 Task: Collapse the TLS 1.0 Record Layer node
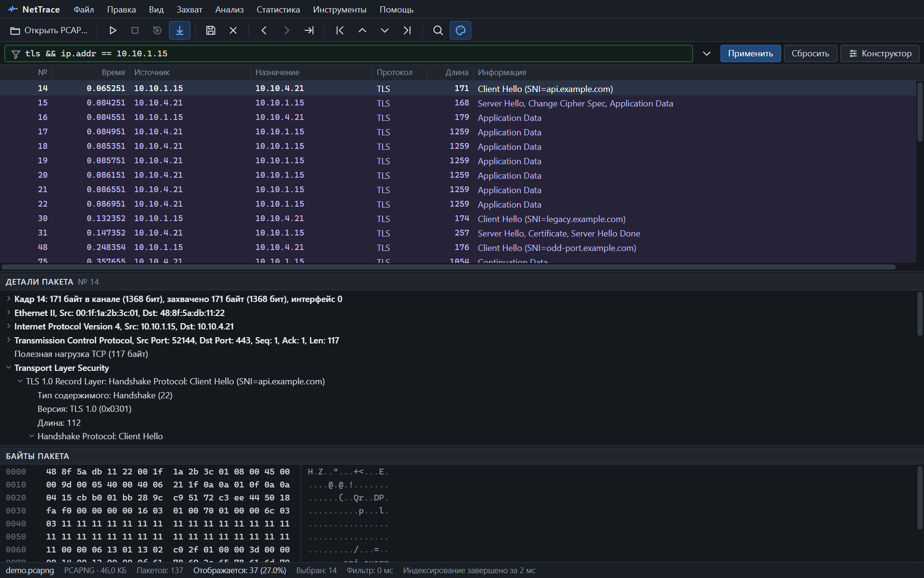(20, 381)
